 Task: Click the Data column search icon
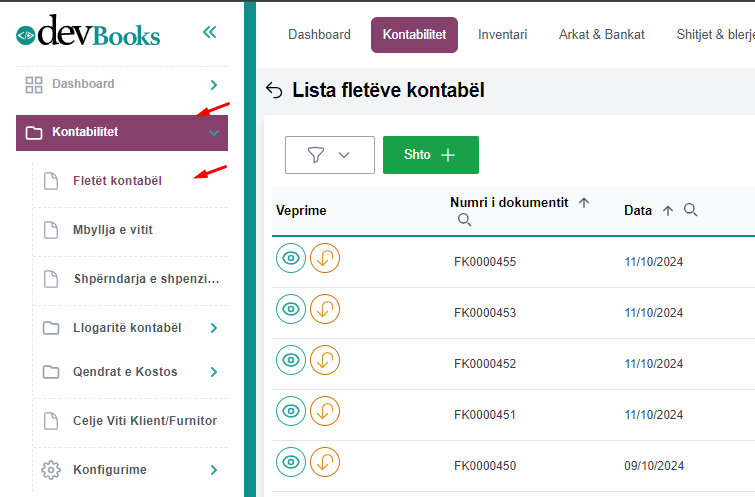(690, 210)
